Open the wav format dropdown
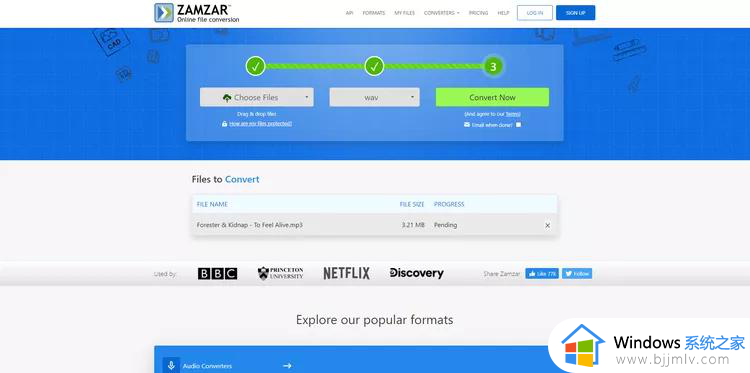The width and height of the screenshot is (750, 373). coord(375,97)
